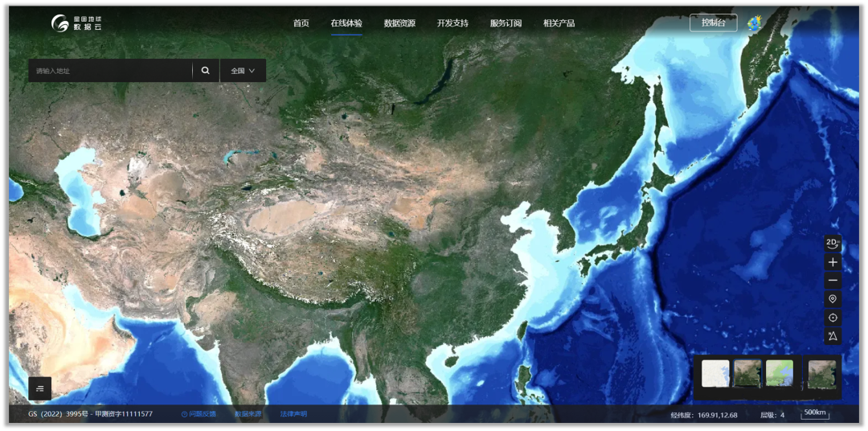Select the white vector basemap thumbnail
Viewport: 868px width, 431px height.
715,374
